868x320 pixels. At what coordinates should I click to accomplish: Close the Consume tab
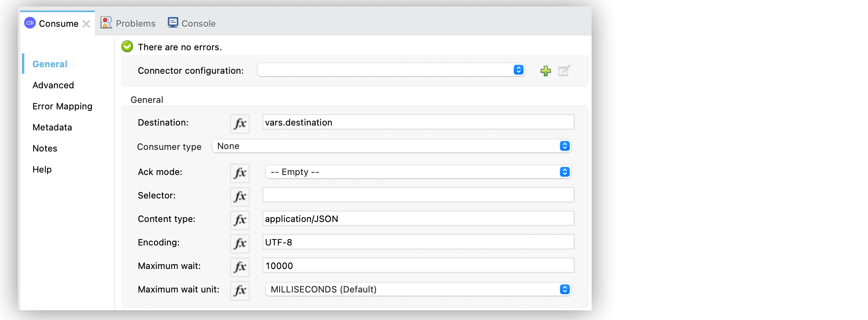point(86,24)
